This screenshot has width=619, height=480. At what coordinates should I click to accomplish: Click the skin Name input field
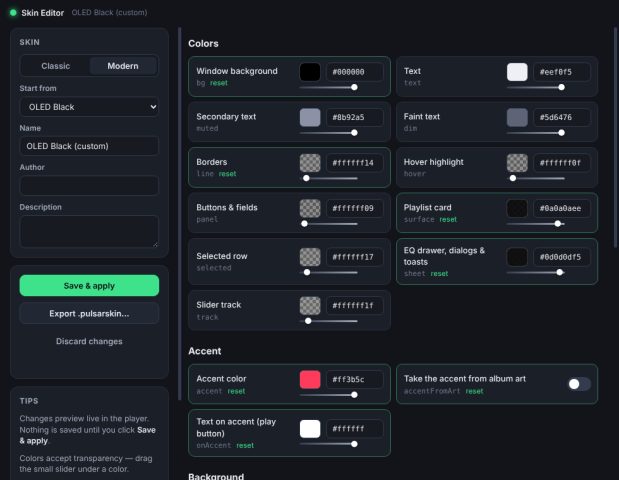[x=89, y=146]
